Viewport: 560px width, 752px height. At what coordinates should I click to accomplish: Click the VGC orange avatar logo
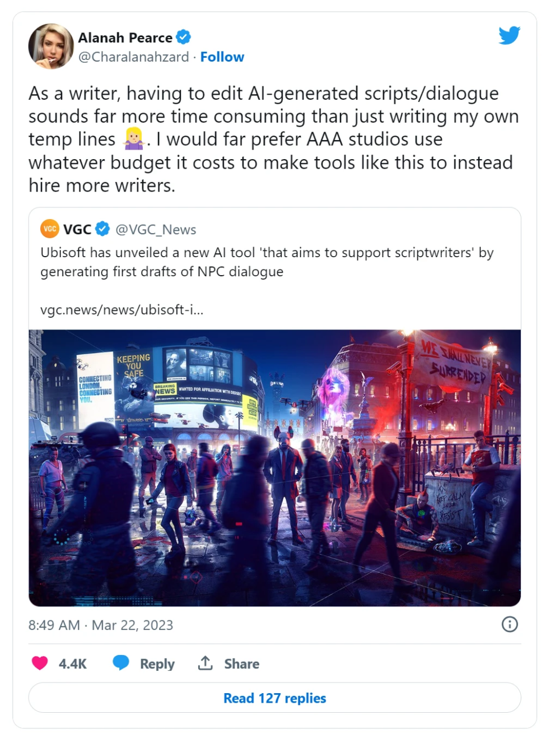[50, 229]
